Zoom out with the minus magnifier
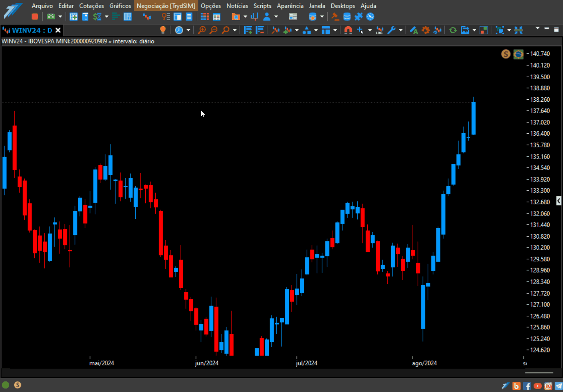Viewport: 563px width, 392px height. (213, 30)
